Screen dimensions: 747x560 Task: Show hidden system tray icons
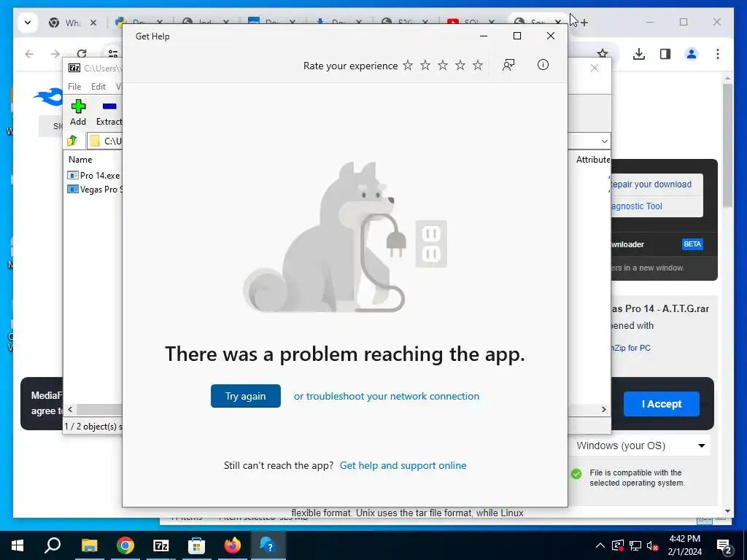tap(600, 545)
